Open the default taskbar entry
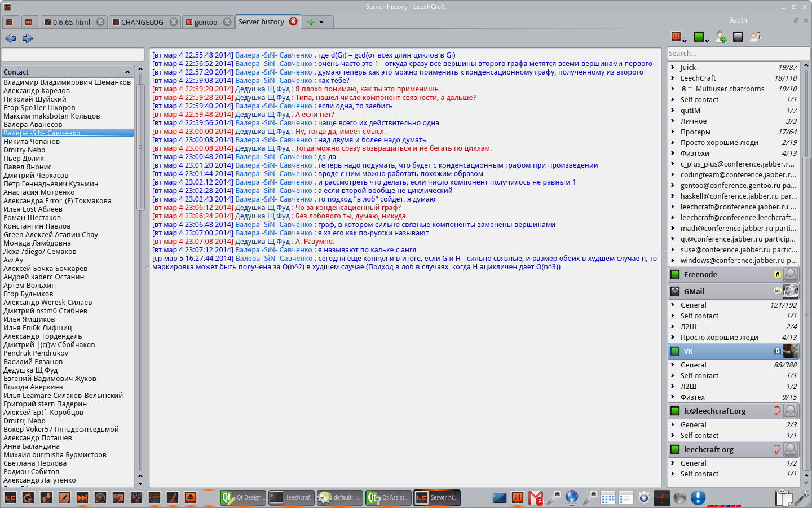The height and width of the screenshot is (508, 812). pyautogui.click(x=339, y=497)
